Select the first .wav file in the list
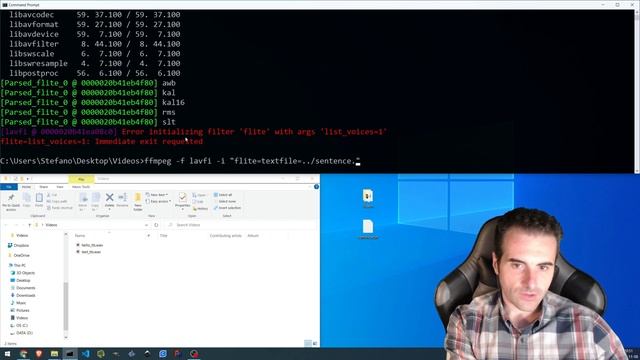This screenshot has width=640, height=360. coord(90,245)
